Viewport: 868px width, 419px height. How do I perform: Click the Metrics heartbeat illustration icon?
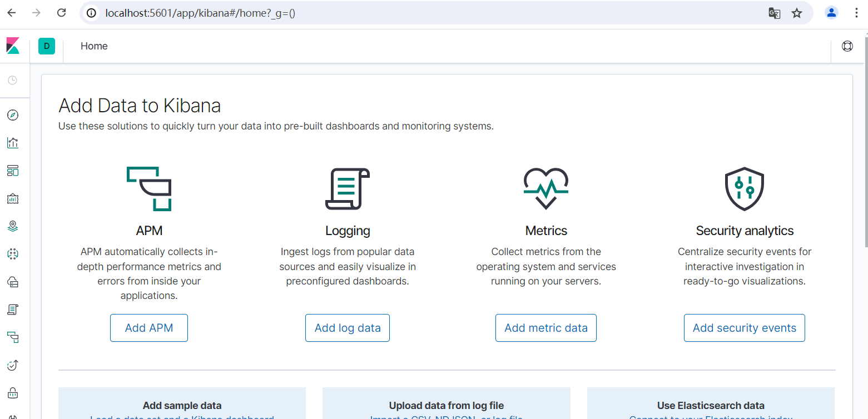tap(546, 188)
